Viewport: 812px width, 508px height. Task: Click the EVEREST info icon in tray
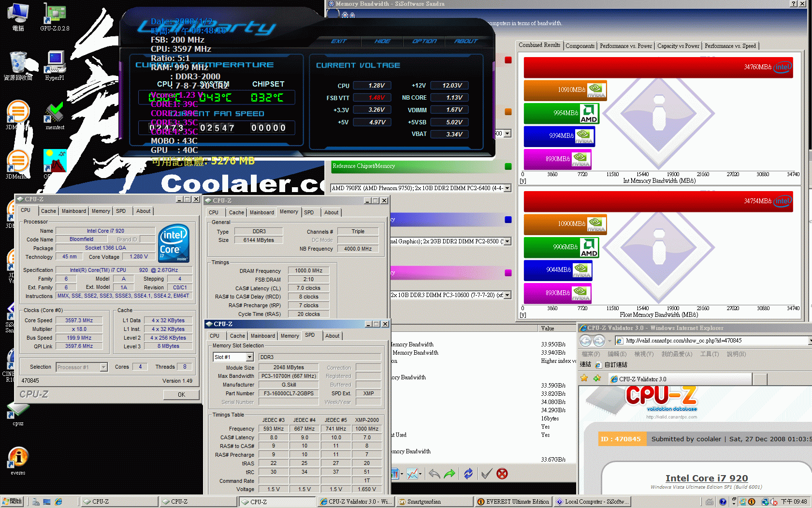[x=752, y=502]
